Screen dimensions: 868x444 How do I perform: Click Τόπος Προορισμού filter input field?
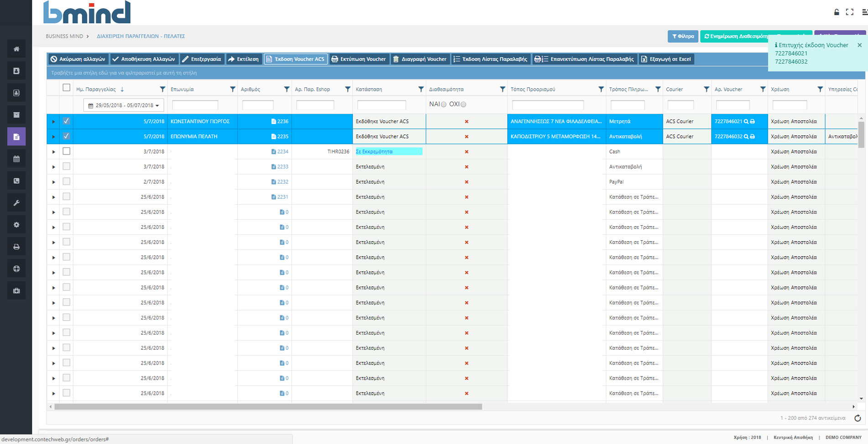(x=548, y=105)
